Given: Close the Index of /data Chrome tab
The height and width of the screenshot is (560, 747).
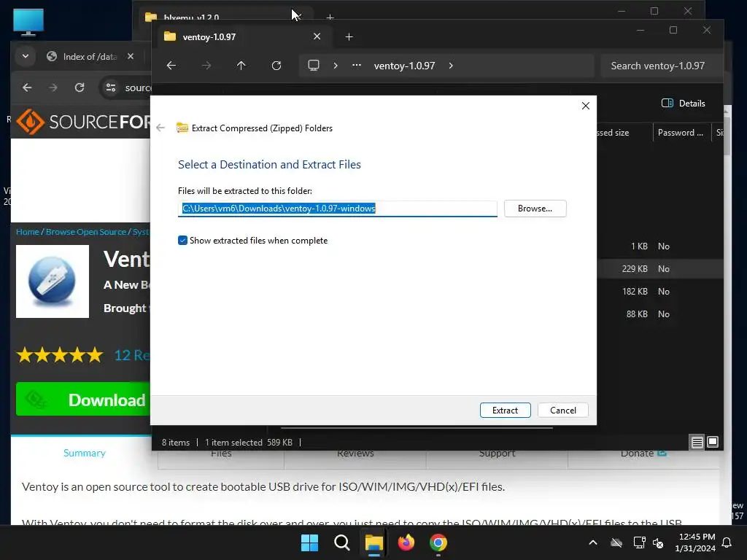Looking at the screenshot, I should 131,56.
